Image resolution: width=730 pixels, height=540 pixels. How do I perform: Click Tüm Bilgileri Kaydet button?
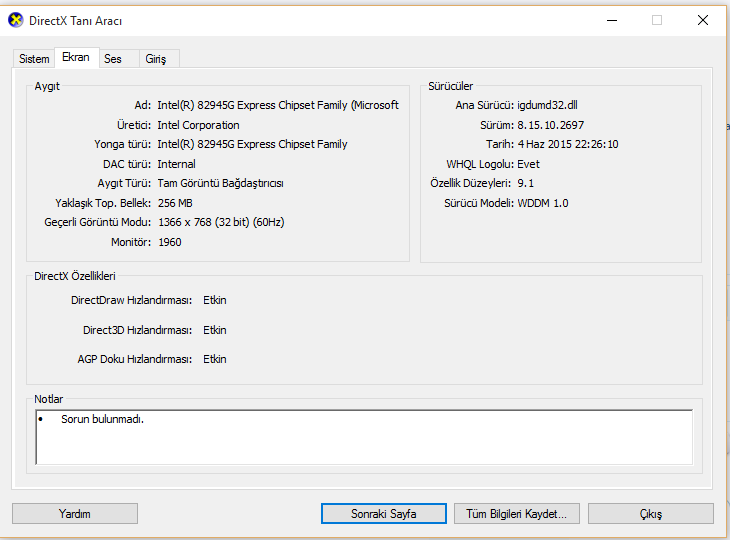(517, 513)
